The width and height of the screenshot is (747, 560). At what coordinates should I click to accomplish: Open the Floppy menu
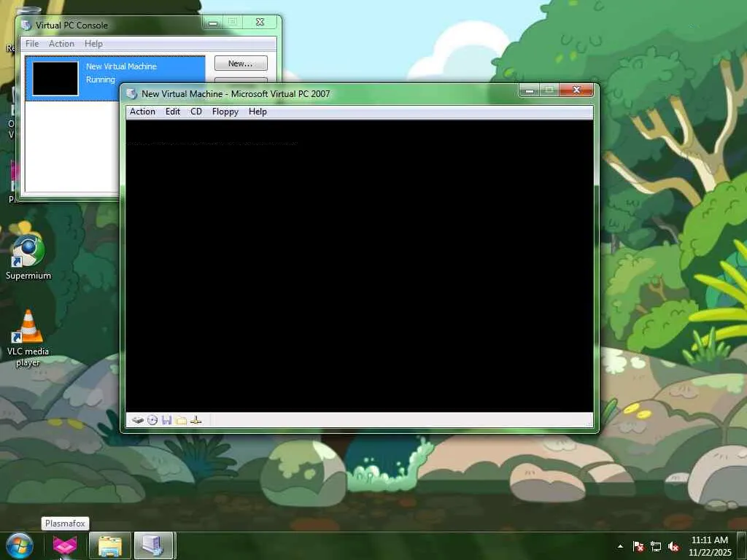coord(225,112)
